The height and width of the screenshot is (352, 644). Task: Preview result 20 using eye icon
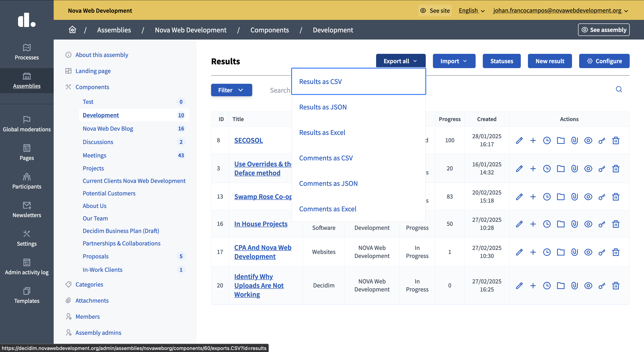[588, 285]
